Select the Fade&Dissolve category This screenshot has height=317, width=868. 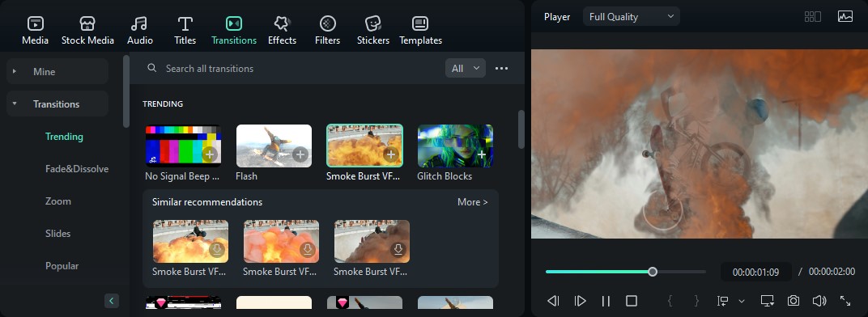(77, 169)
